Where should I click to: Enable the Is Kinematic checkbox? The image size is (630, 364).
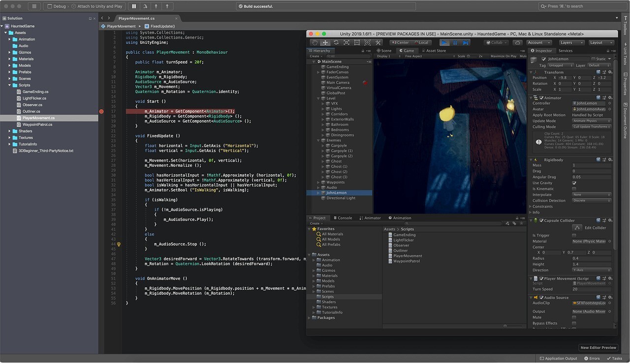574,189
